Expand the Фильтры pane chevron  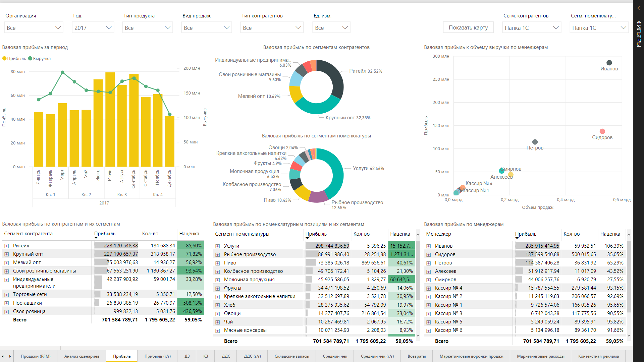[x=638, y=8]
